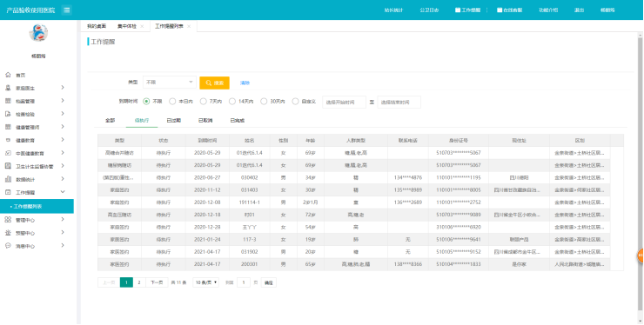Click the 预警中心 alarm icon
This screenshot has height=325, width=644.
click(x=8, y=233)
